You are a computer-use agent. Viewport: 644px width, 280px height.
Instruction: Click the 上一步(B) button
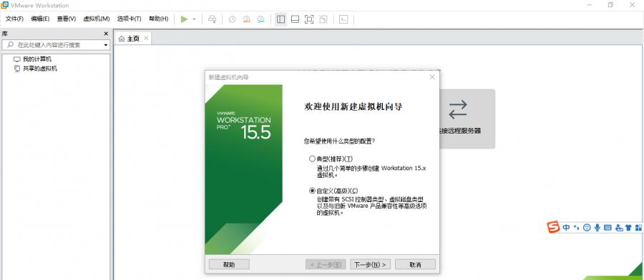(x=326, y=264)
